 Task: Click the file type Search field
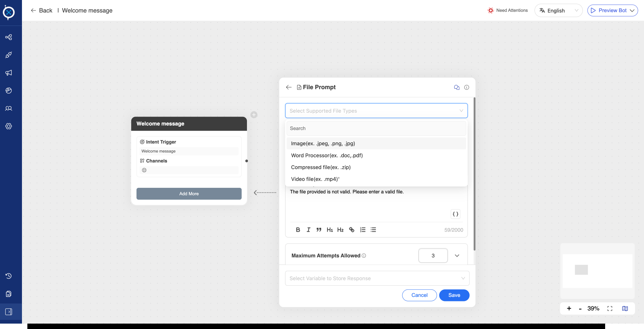(x=376, y=128)
